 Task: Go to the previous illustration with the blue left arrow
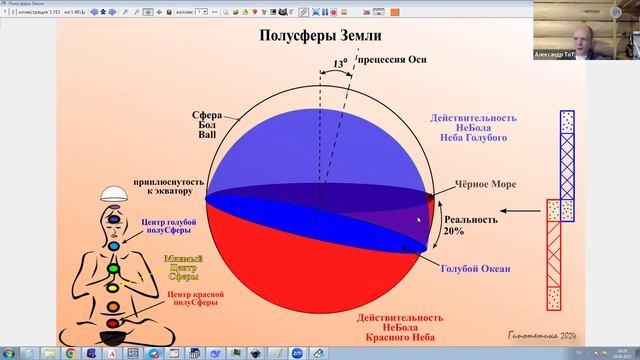click(94, 12)
